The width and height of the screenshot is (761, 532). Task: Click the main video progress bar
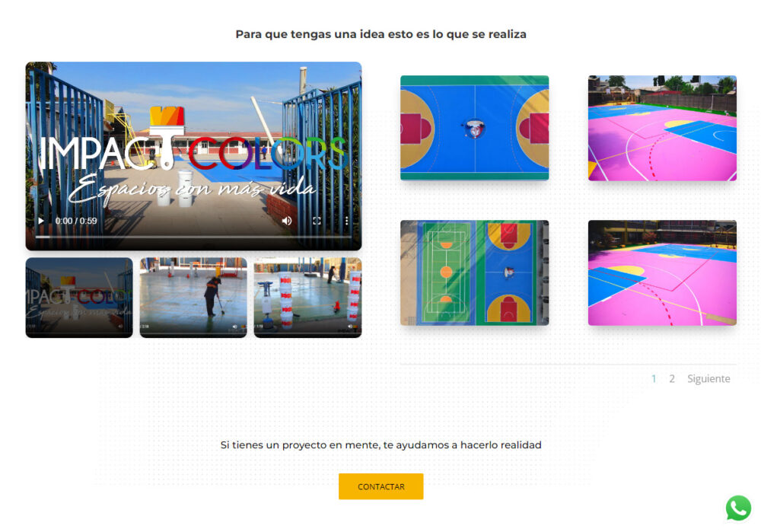tap(193, 237)
